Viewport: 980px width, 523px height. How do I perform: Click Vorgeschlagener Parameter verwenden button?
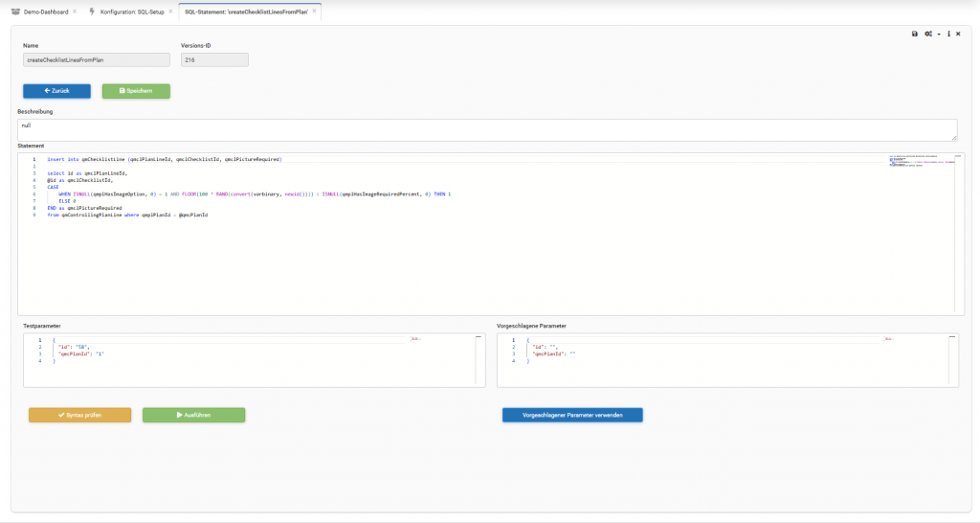(x=572, y=415)
